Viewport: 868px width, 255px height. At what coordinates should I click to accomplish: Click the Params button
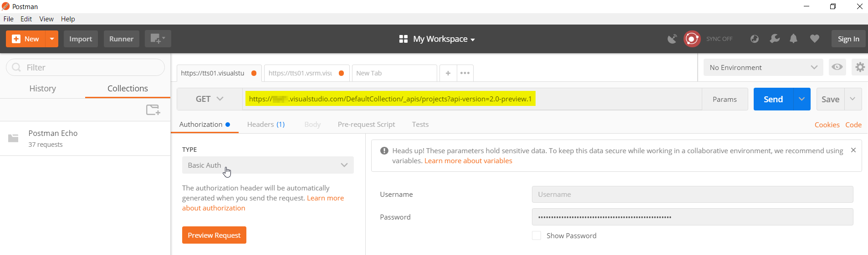point(725,99)
